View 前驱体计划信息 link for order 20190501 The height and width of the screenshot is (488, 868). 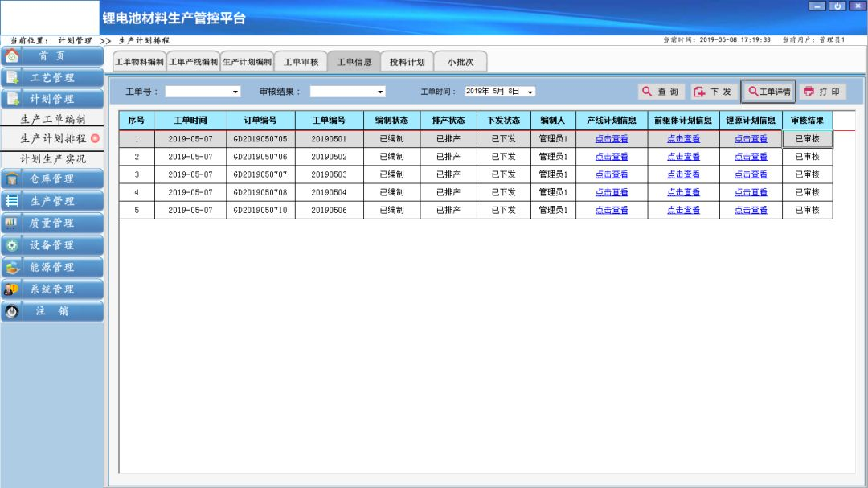point(683,139)
